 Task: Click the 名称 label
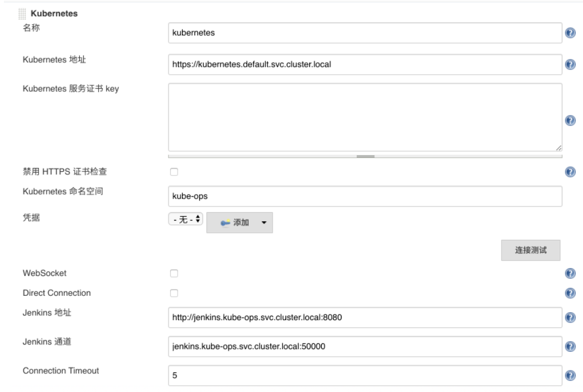31,28
